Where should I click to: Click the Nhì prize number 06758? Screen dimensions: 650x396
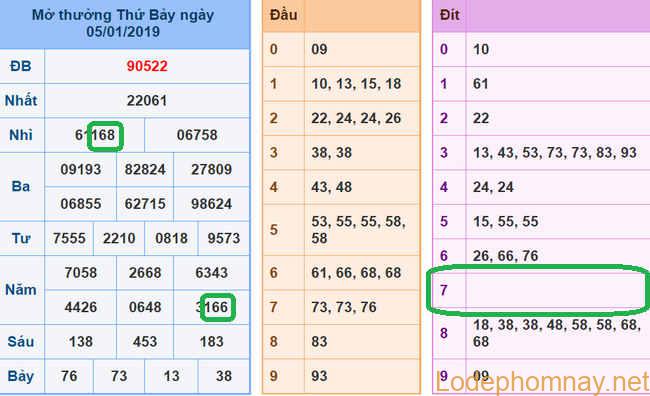point(197,135)
